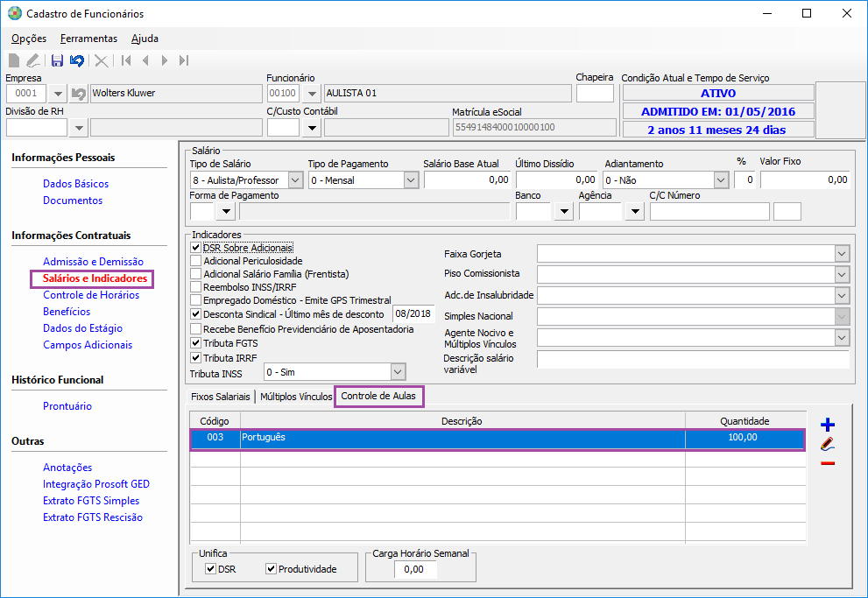Toggle Desconta Sindical checkbox
The image size is (868, 598).
[195, 314]
